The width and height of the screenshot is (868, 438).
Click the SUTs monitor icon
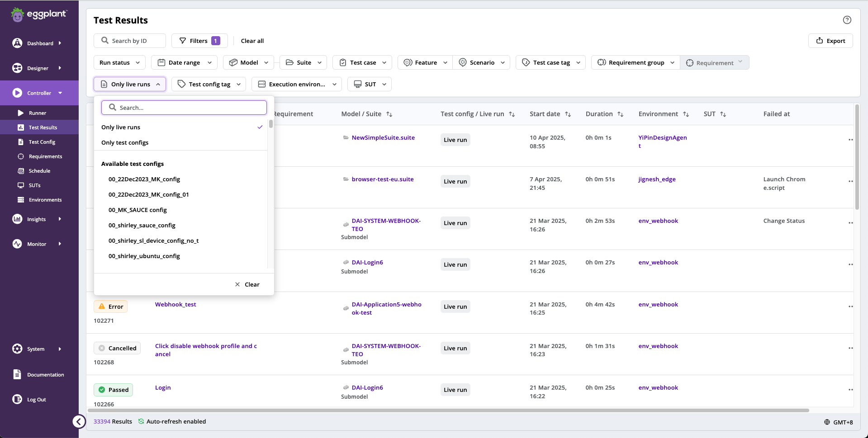pos(20,185)
